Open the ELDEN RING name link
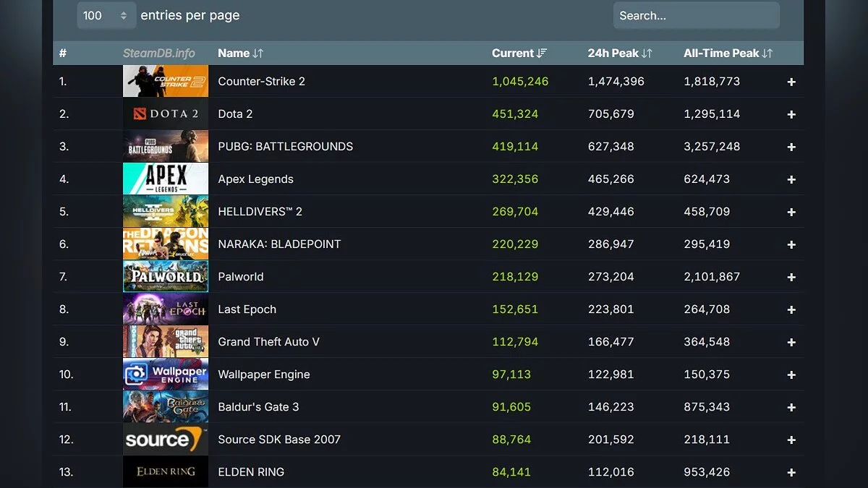This screenshot has width=868, height=488. [x=251, y=471]
